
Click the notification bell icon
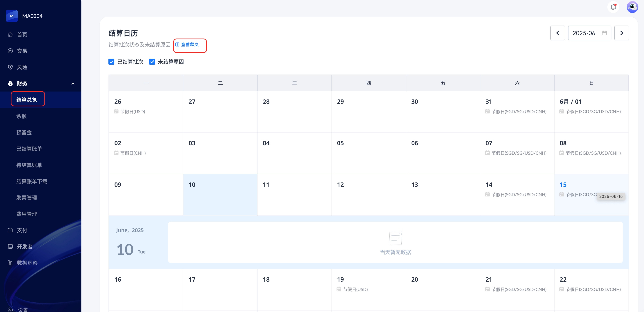(x=613, y=7)
